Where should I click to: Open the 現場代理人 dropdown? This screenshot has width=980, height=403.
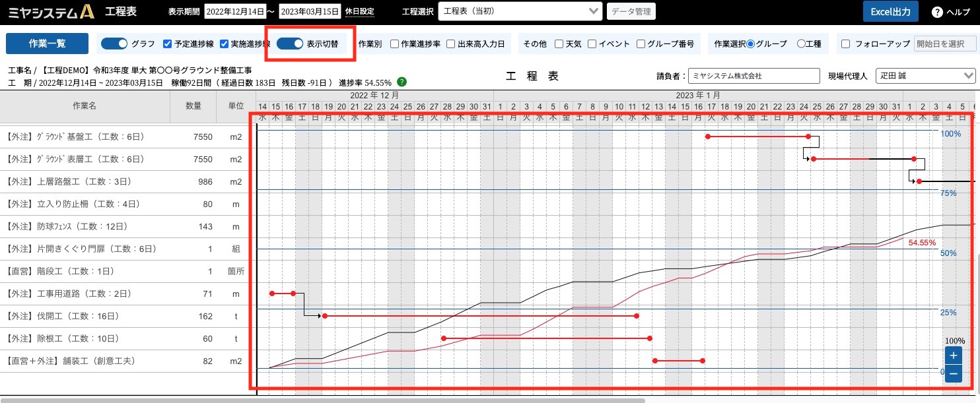tap(925, 76)
